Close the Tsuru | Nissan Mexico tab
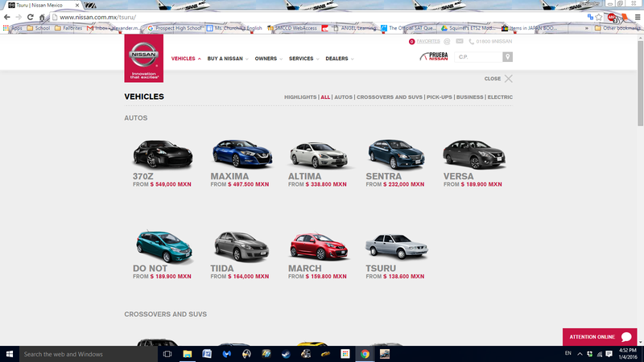 77,6
